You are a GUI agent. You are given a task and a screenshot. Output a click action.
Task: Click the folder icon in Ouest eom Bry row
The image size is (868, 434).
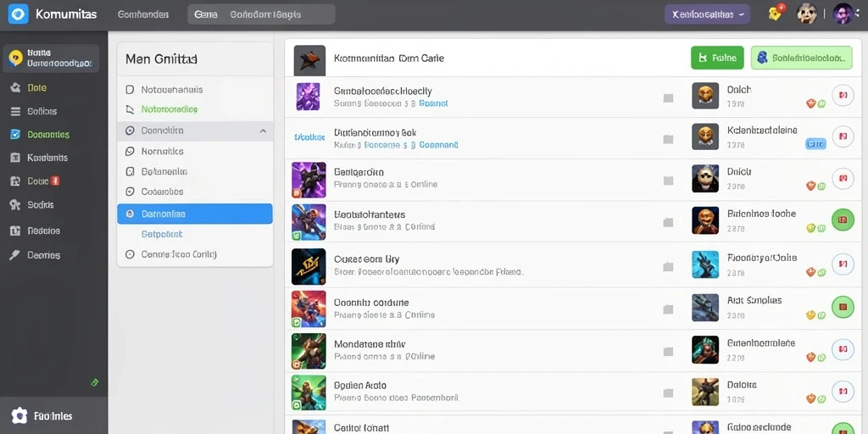coord(668,267)
